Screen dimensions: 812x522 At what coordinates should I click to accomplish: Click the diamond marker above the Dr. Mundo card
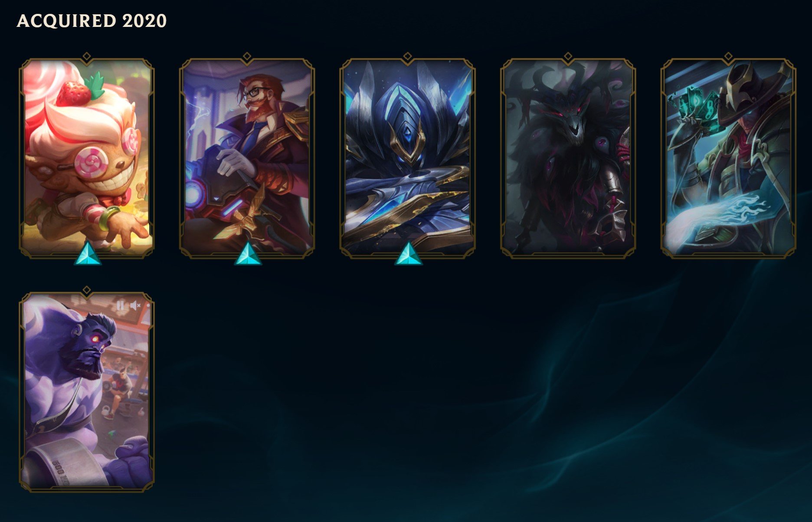click(x=87, y=290)
